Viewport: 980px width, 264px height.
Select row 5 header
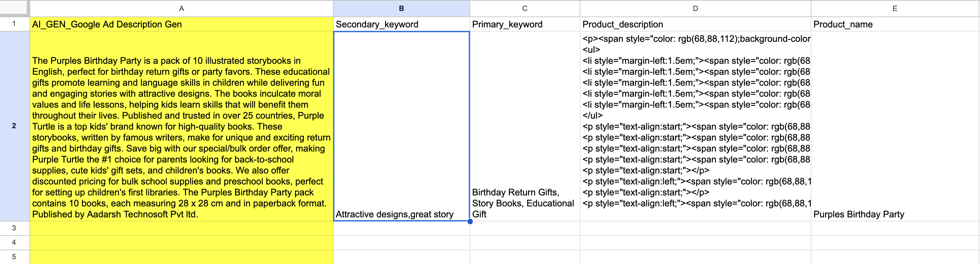(14, 257)
